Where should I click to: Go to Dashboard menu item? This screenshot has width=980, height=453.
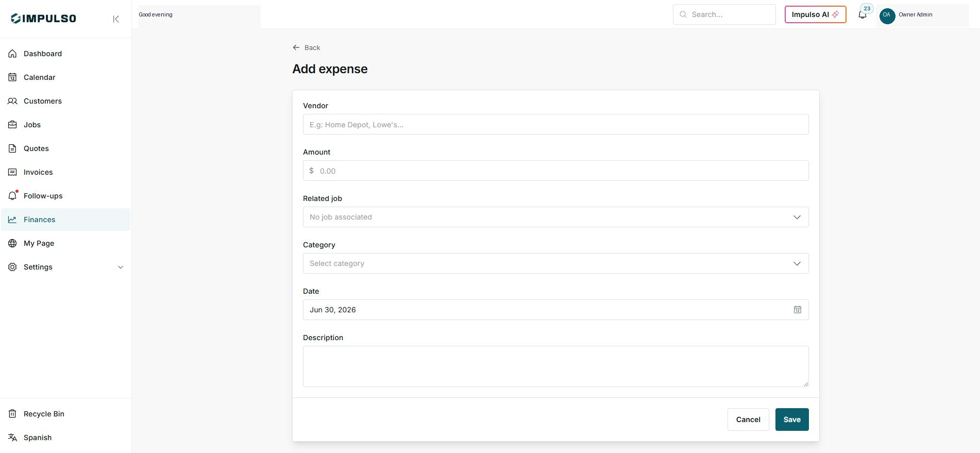pos(65,54)
